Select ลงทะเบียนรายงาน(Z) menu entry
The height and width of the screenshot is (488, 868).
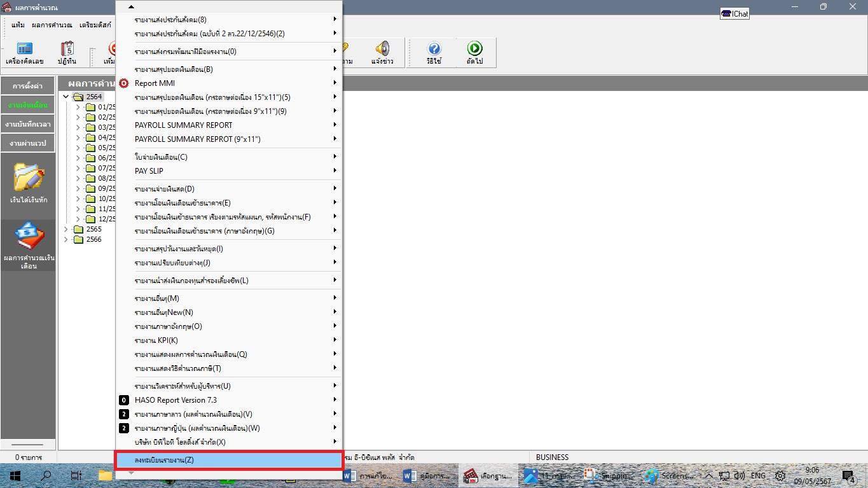point(228,459)
